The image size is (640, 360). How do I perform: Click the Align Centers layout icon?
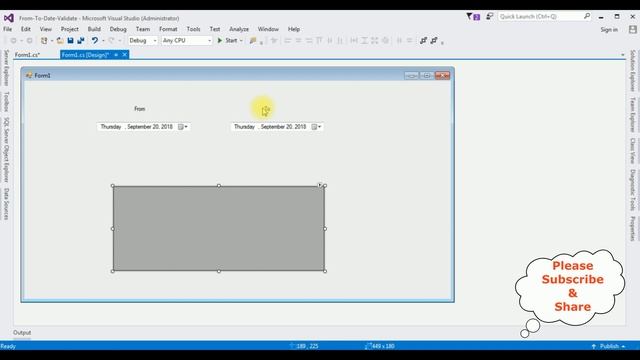pos(298,40)
